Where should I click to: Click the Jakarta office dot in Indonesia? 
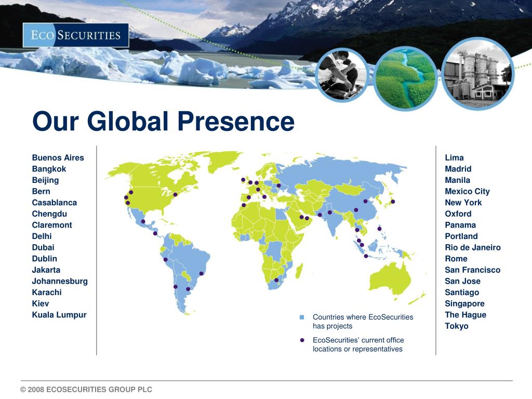[366, 256]
